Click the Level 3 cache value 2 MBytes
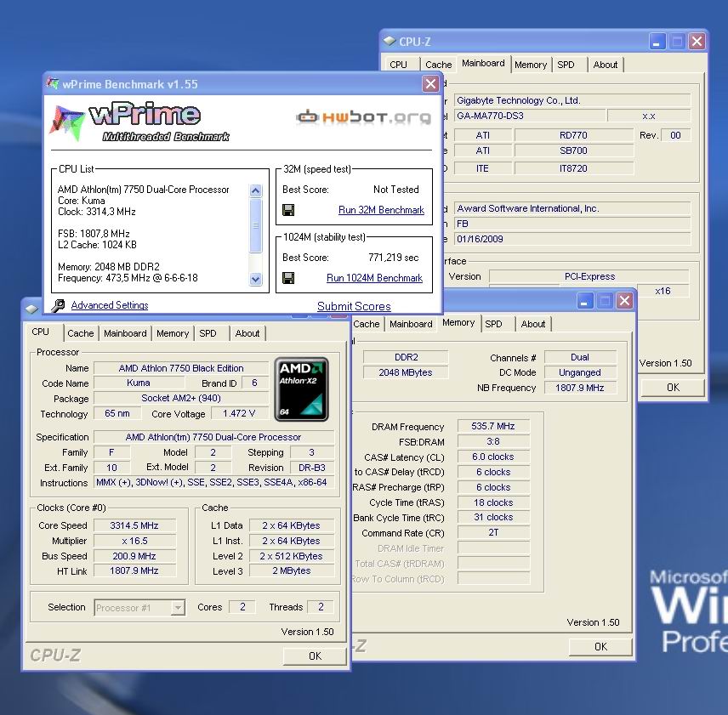728x715 pixels. tap(292, 570)
